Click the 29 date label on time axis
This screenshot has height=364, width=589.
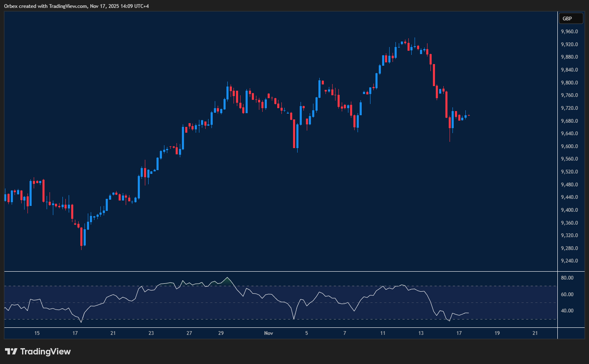pos(221,333)
